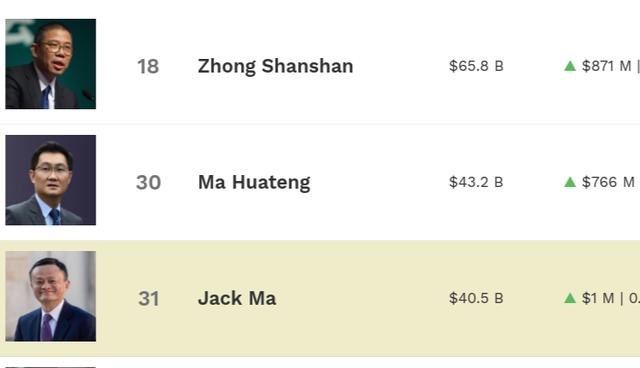
Task: Select rank number 18
Action: [148, 67]
